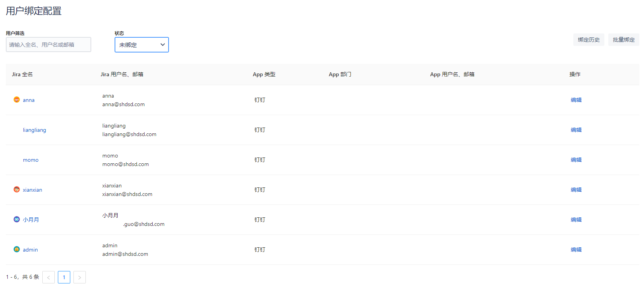Open 绑定历史 binding history
Screen dimensions: 644x299
click(588, 40)
